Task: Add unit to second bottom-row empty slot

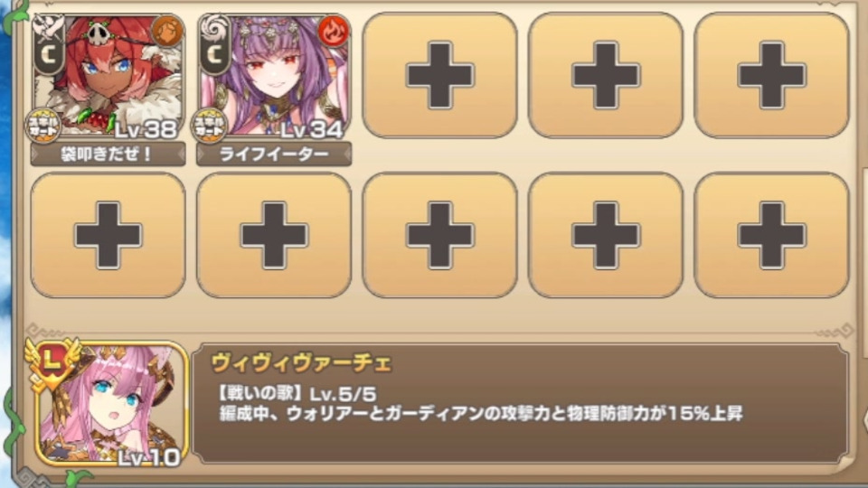Action: click(x=274, y=235)
